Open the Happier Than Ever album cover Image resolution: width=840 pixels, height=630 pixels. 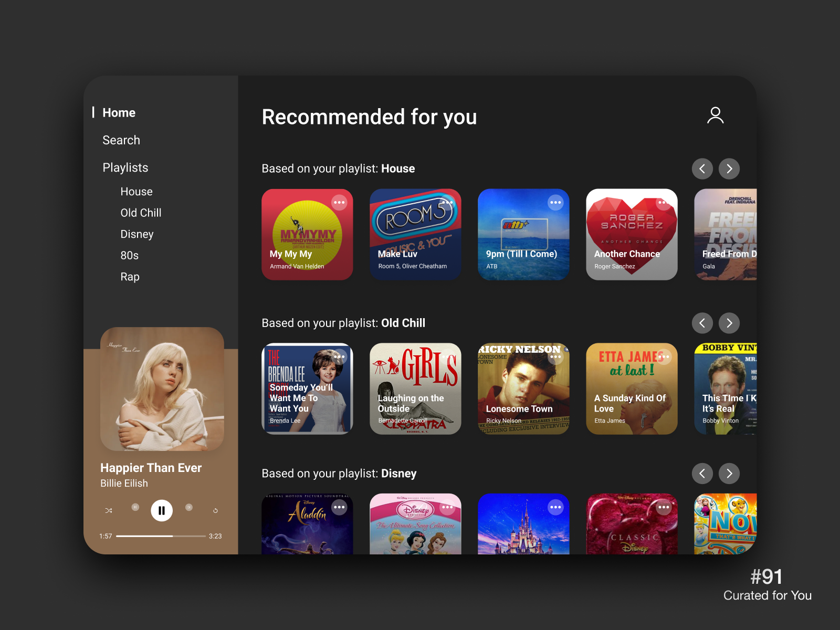(162, 389)
